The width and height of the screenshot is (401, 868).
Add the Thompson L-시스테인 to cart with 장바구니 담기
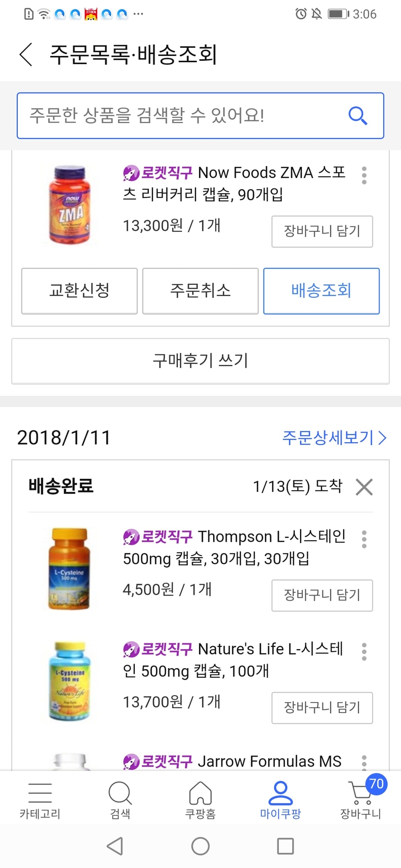[322, 595]
